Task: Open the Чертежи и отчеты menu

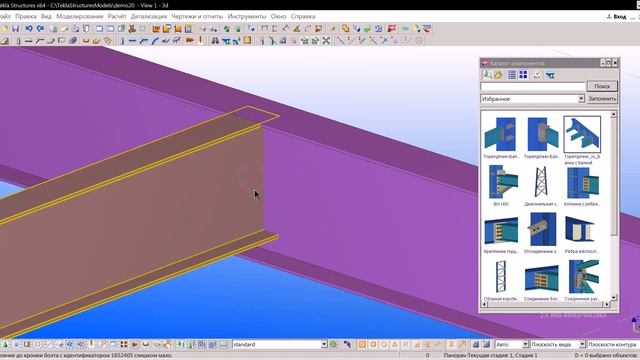Action: pyautogui.click(x=197, y=16)
